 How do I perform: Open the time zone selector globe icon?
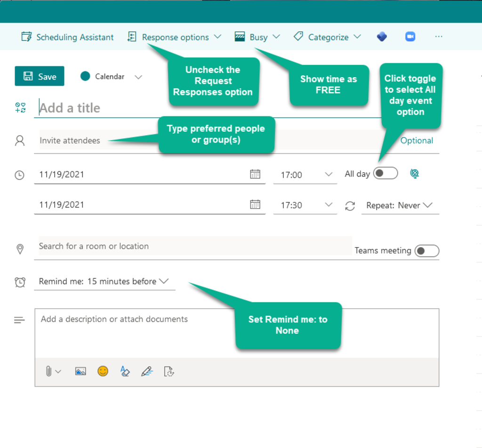pyautogui.click(x=414, y=173)
